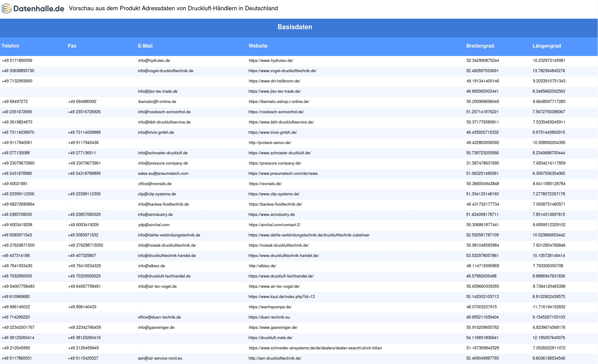
Task: Open https://www.trivis-gmbh.de/ cell
Action: 273,133
